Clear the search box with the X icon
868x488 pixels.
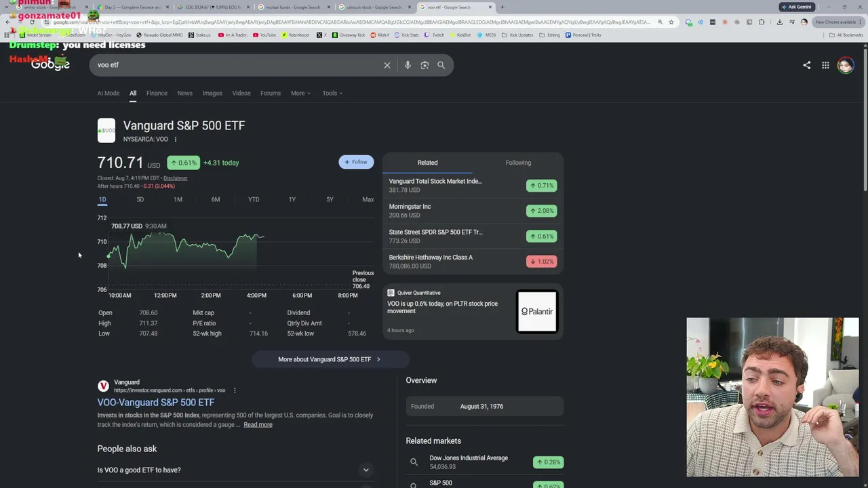pos(387,65)
